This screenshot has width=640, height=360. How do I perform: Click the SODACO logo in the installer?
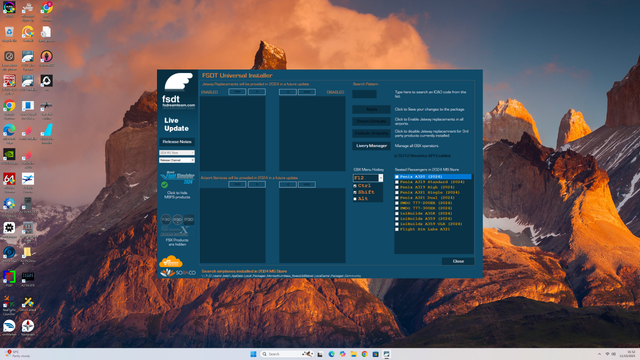pos(178,273)
